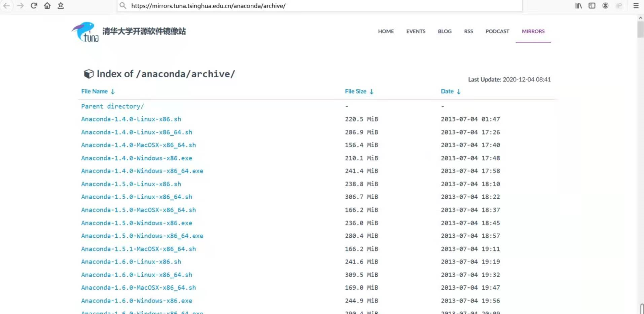Go back with the browser back arrow

pos(6,6)
